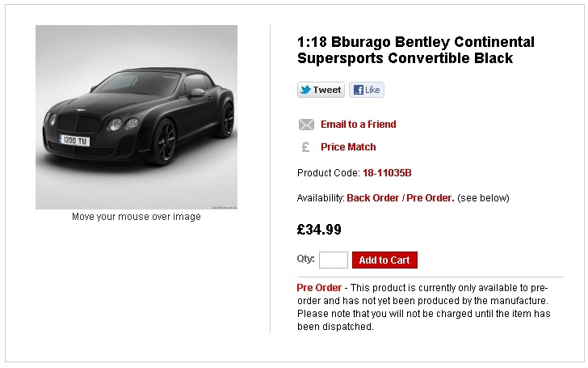The width and height of the screenshot is (588, 368).
Task: Click the 'Move your mouse over image' caption
Action: 136,217
